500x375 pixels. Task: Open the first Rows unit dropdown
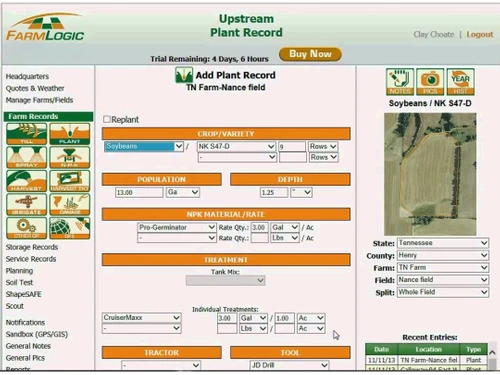click(323, 146)
